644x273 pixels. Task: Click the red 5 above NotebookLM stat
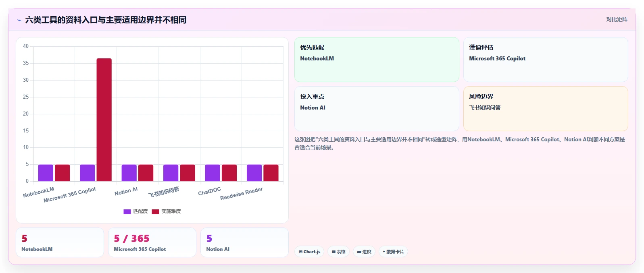pyautogui.click(x=25, y=239)
